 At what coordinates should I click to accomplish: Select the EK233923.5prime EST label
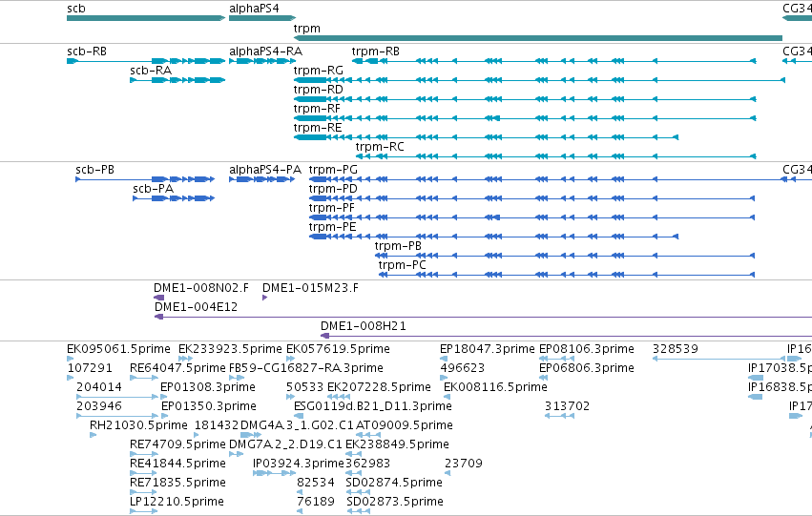coord(231,349)
